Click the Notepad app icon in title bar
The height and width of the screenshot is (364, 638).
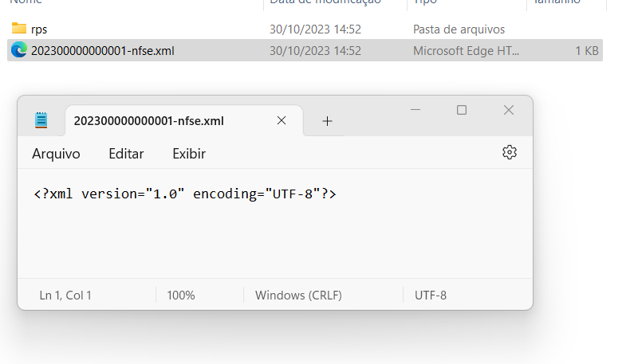[x=41, y=120]
